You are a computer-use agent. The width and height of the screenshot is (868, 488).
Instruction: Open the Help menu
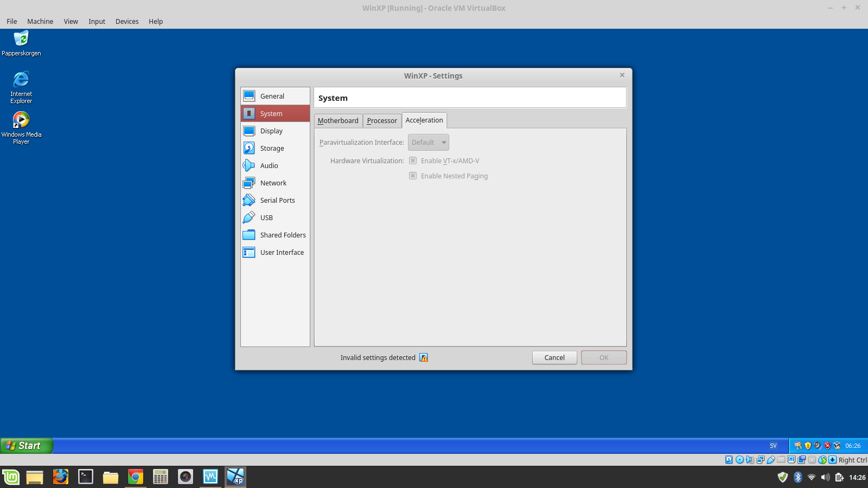tap(156, 21)
